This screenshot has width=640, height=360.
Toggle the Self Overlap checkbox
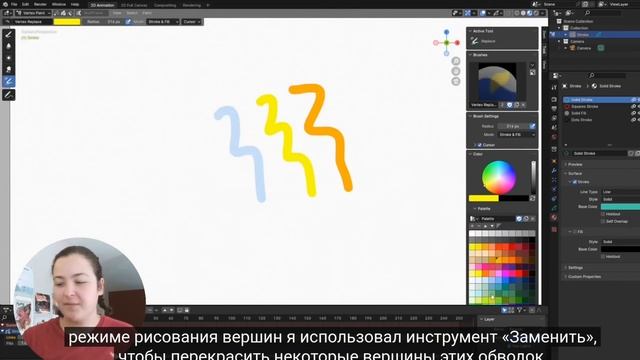(x=603, y=221)
